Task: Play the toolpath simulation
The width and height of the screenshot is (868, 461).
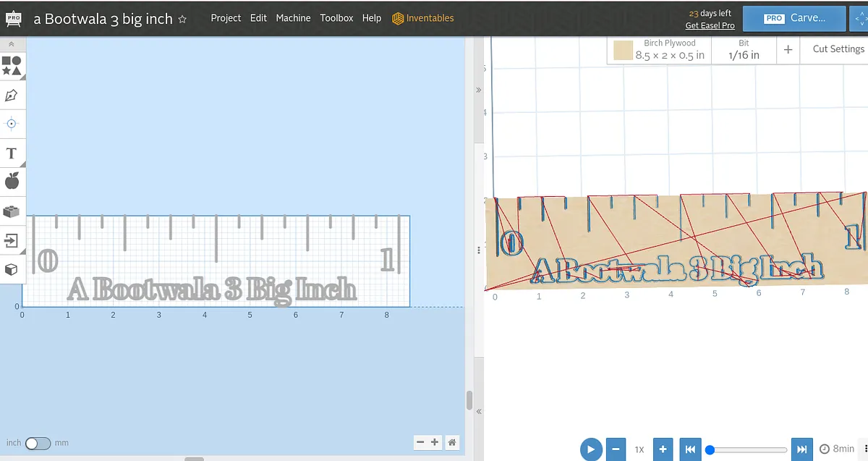Action: tap(591, 449)
